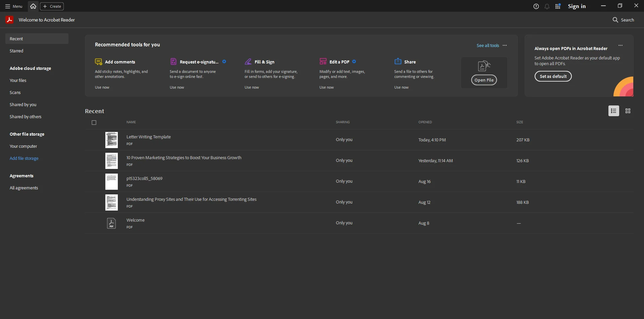This screenshot has width=644, height=319.
Task: Select Recent in the sidebar
Action: point(37,39)
